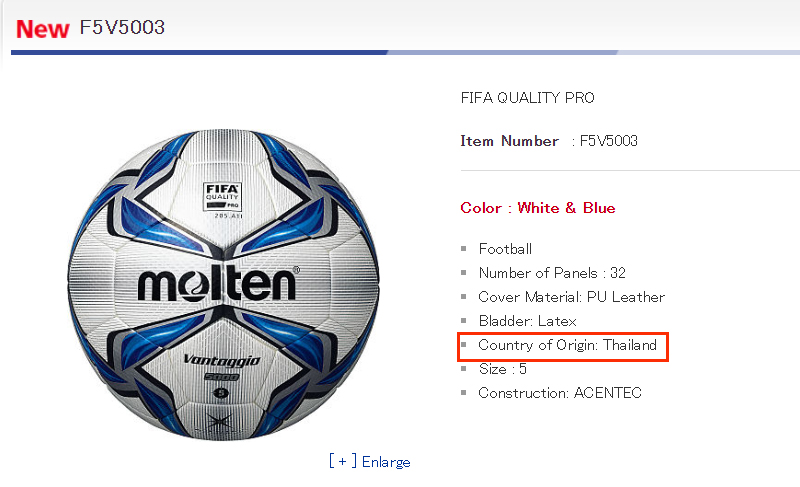Screen dimensions: 800x487
Task: Click the FIFA QUALITY PRO heading text
Action: (528, 97)
